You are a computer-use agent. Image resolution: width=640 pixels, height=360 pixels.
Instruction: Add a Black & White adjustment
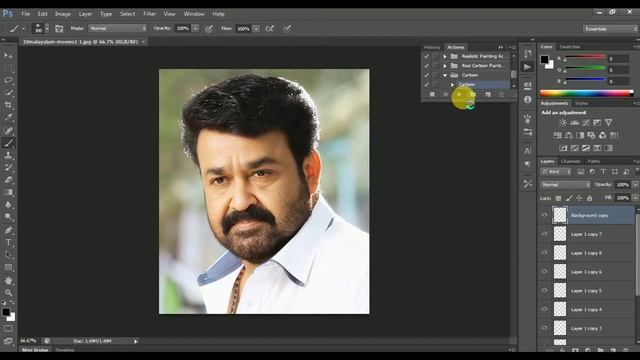coord(580,135)
